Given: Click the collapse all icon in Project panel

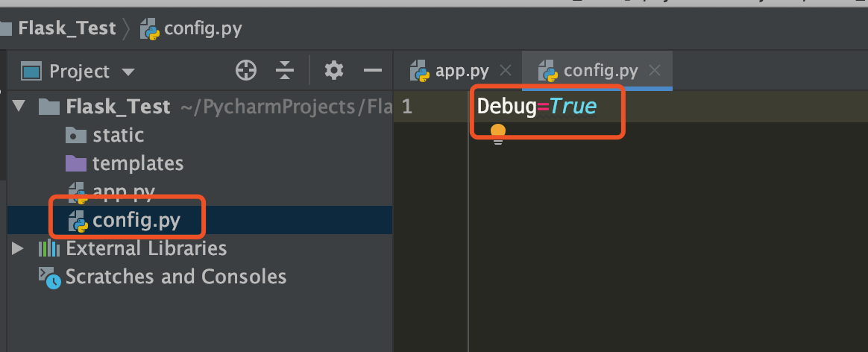Looking at the screenshot, I should [285, 71].
